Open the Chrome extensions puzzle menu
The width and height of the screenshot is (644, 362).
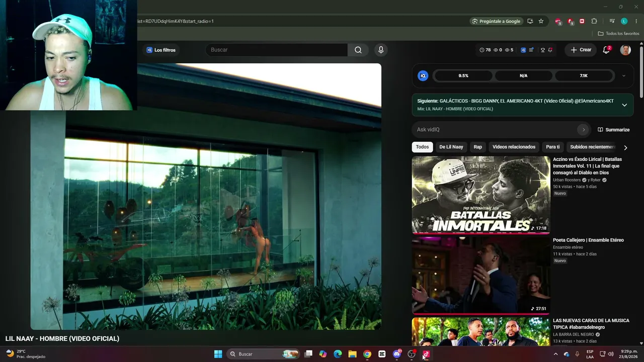point(594,21)
